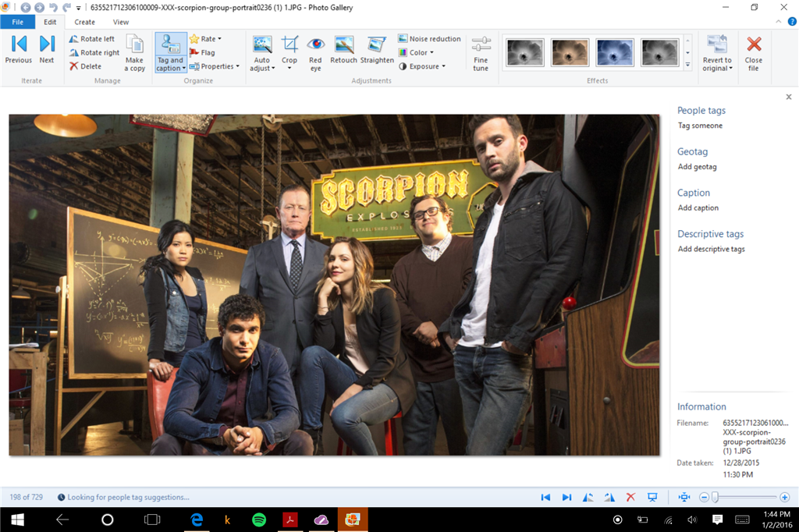Toggle the Tag and caption pane button
799x532 pixels.
[171, 53]
